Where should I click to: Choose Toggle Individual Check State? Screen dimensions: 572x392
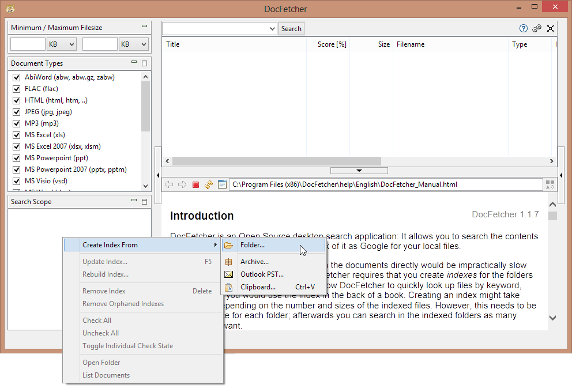[142, 346]
